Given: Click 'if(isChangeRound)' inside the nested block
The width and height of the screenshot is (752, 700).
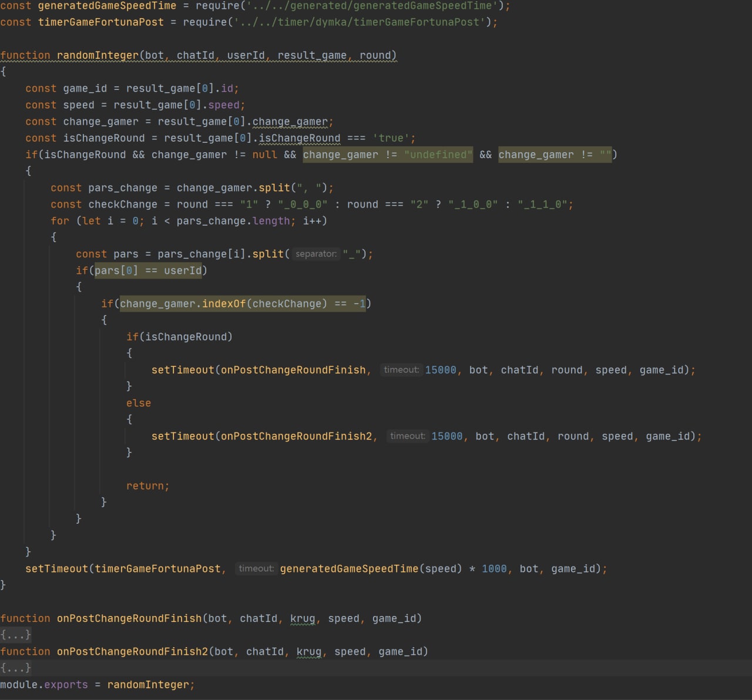Looking at the screenshot, I should coord(179,337).
